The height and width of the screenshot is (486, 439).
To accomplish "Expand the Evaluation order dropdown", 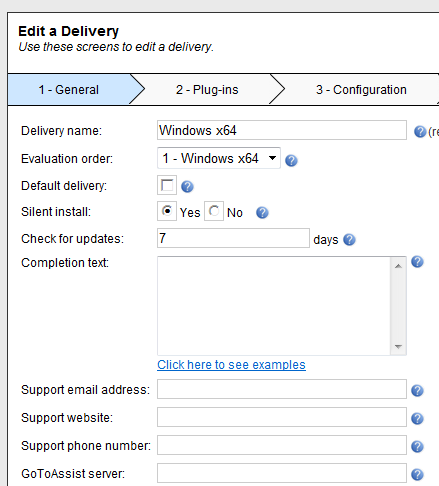I will (219, 158).
